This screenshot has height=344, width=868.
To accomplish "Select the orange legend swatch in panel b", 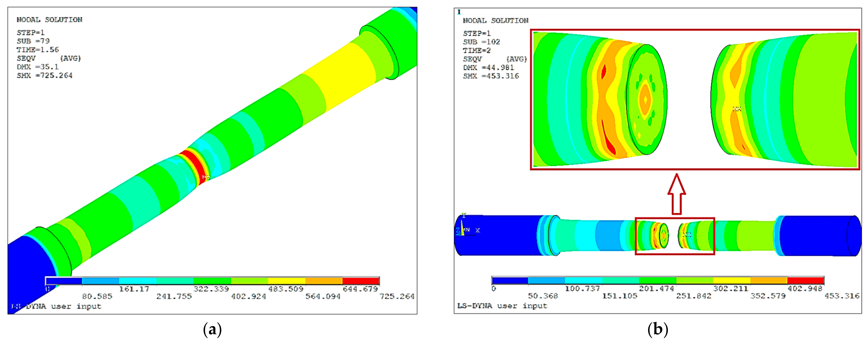I will pos(769,280).
